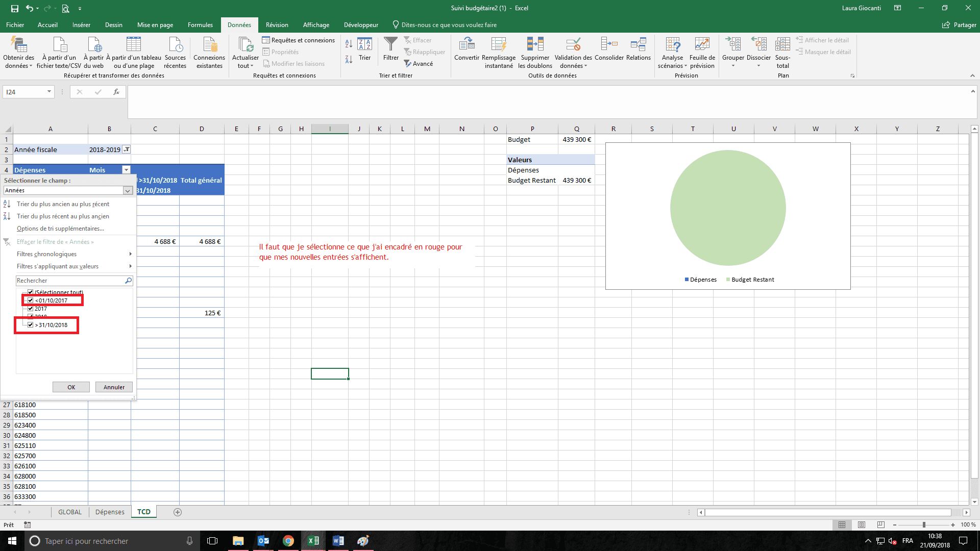980x551 pixels.
Task: Open the Dépenses sheet tab
Action: click(110, 512)
